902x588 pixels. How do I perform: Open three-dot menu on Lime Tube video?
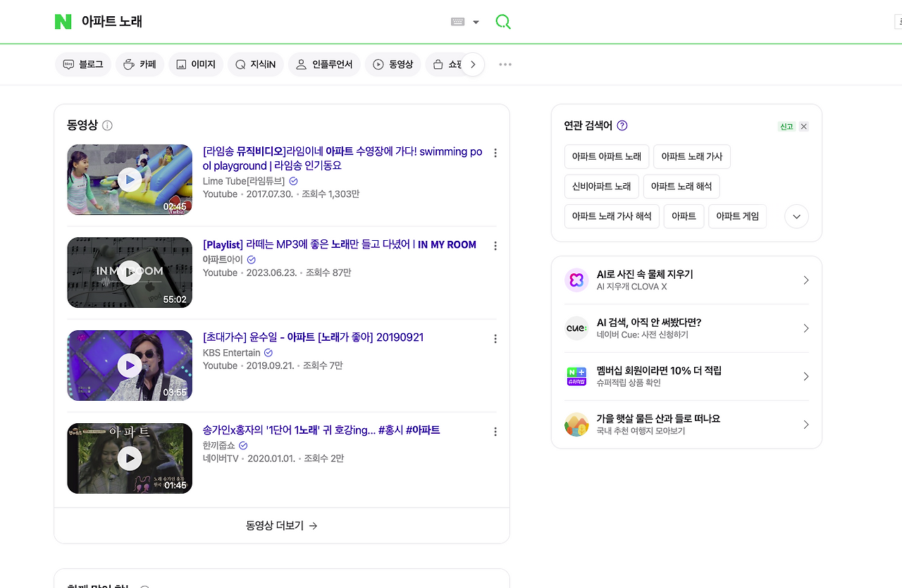point(495,153)
